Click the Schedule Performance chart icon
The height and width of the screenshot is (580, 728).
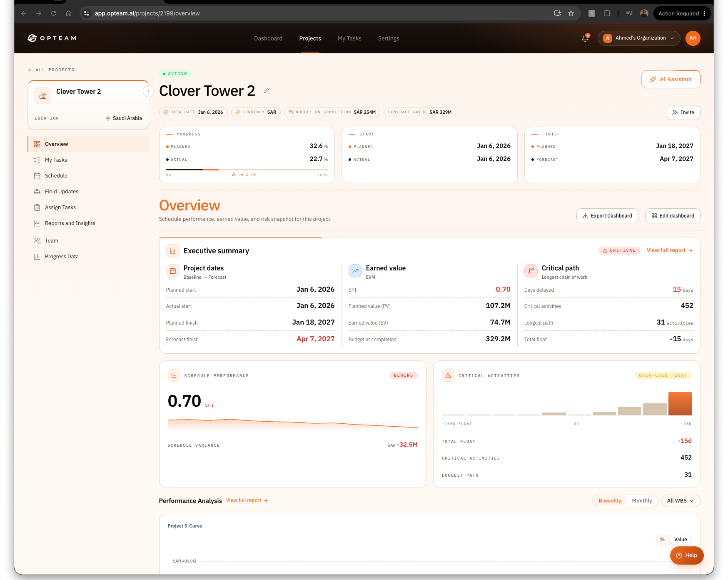[174, 375]
